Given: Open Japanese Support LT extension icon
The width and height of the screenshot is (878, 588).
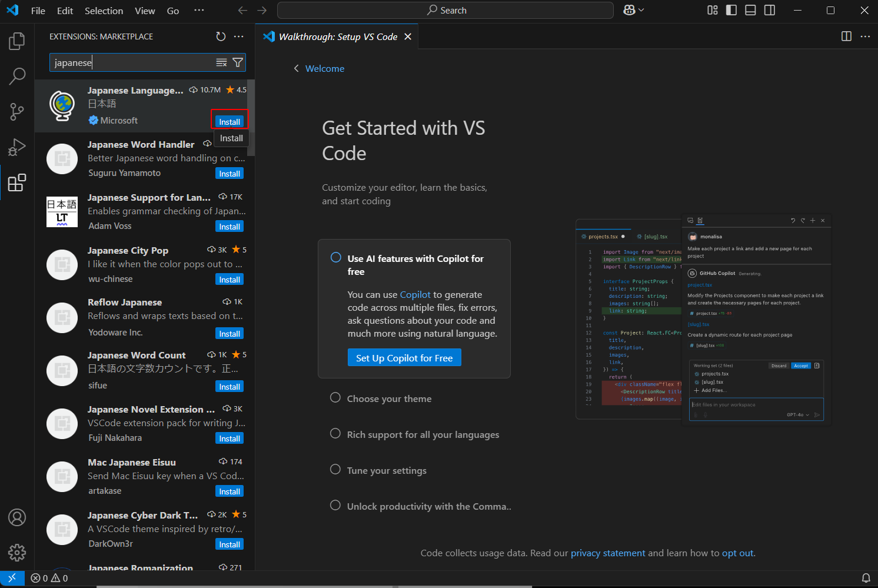Looking at the screenshot, I should (62, 212).
